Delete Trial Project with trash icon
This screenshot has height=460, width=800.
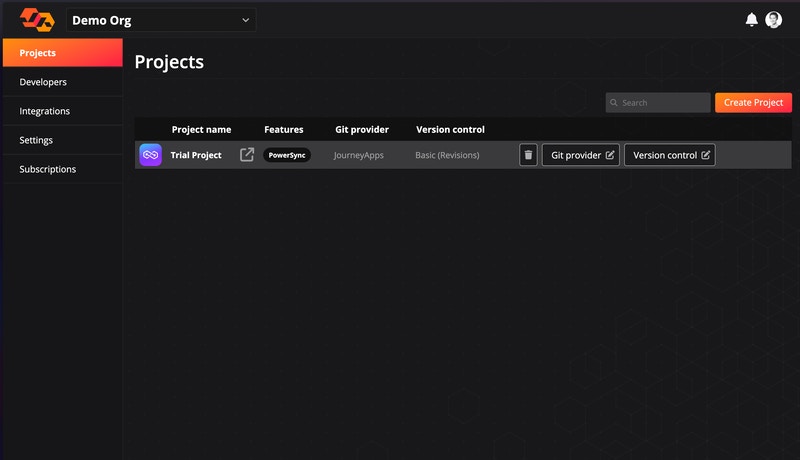coord(528,155)
